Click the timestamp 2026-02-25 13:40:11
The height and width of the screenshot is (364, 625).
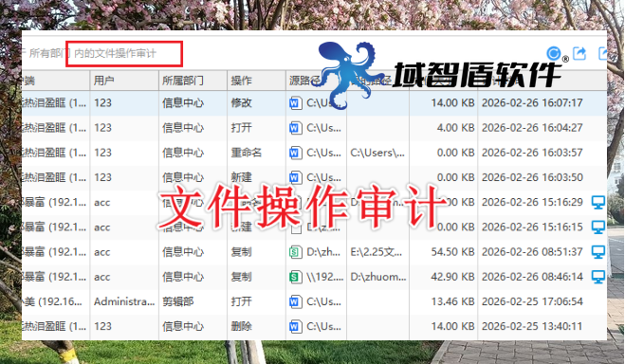[x=532, y=327]
